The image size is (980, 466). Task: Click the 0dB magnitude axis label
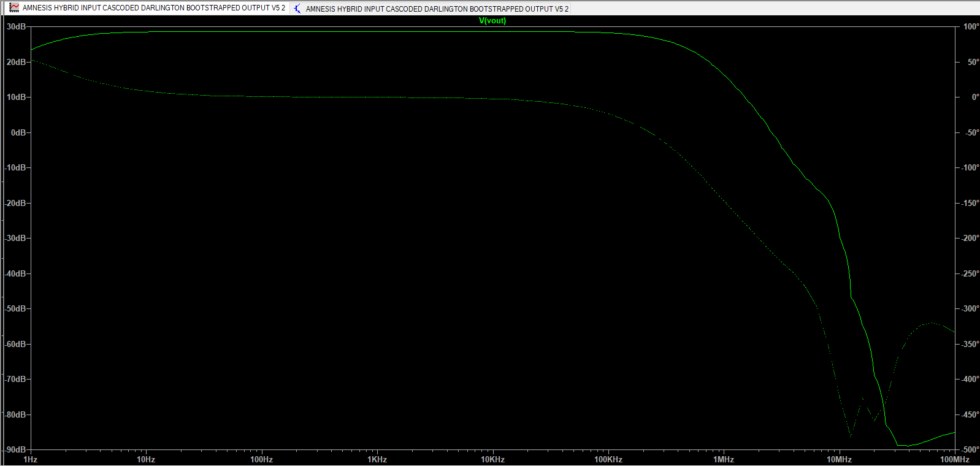click(18, 132)
